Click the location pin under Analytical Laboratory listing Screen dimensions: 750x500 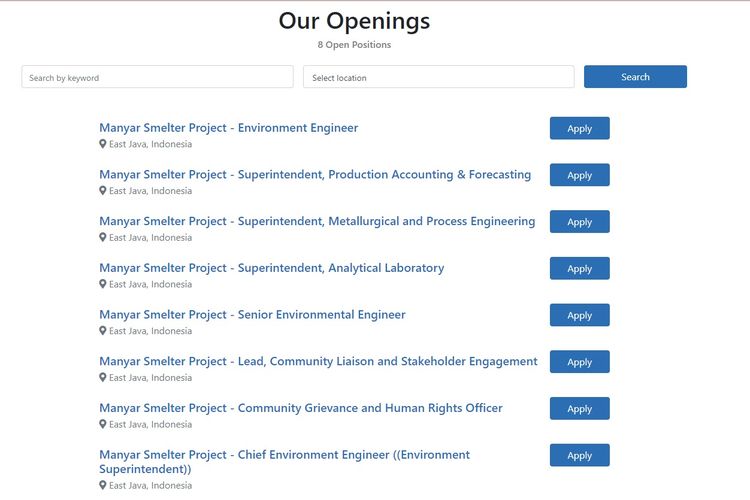point(102,284)
